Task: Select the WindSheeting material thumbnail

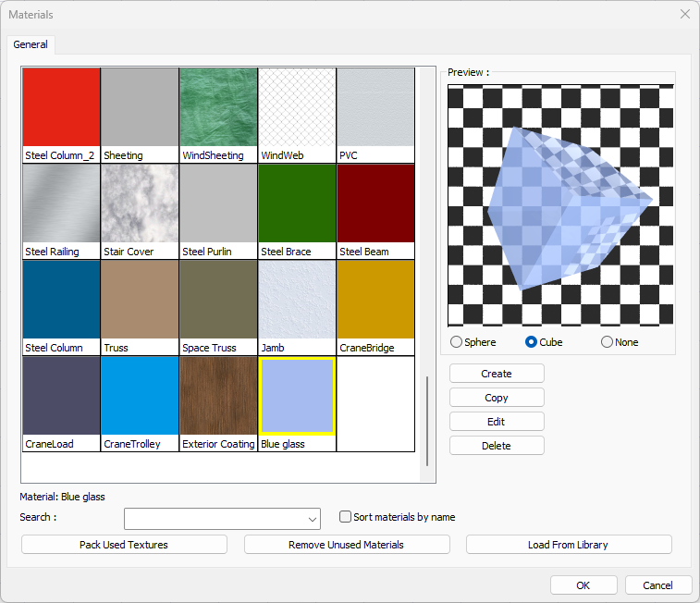Action: [218, 107]
